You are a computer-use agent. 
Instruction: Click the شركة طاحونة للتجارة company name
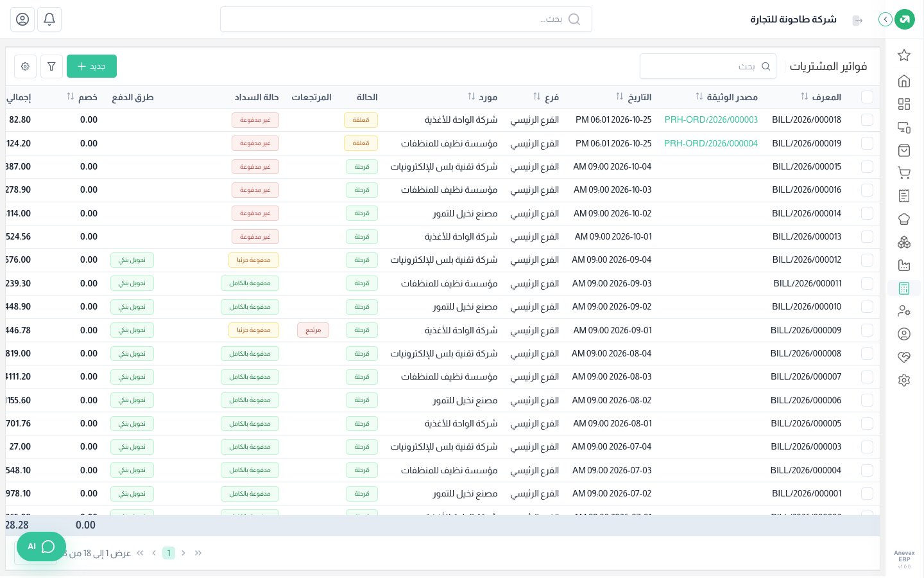coord(793,19)
